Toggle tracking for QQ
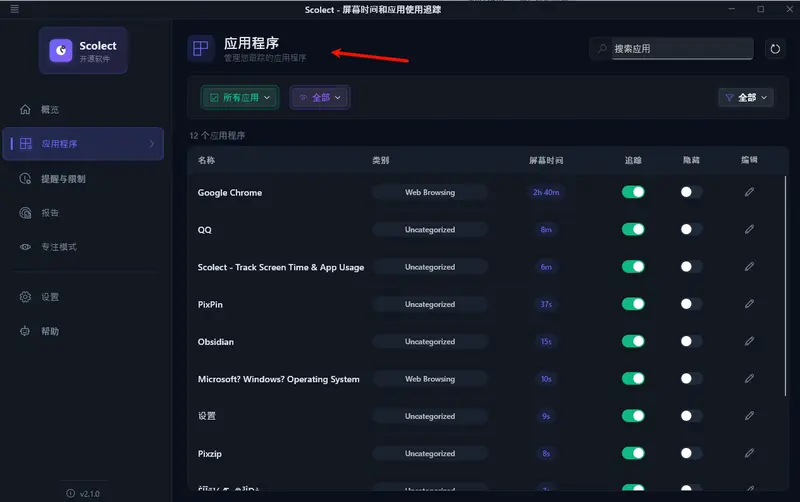Screen dimensions: 800x502 pos(633,230)
